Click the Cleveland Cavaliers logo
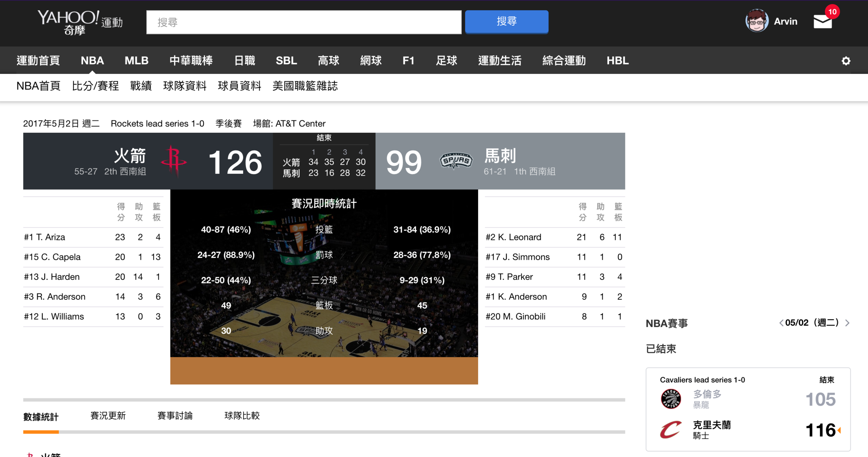Image resolution: width=868 pixels, height=457 pixels. click(670, 430)
